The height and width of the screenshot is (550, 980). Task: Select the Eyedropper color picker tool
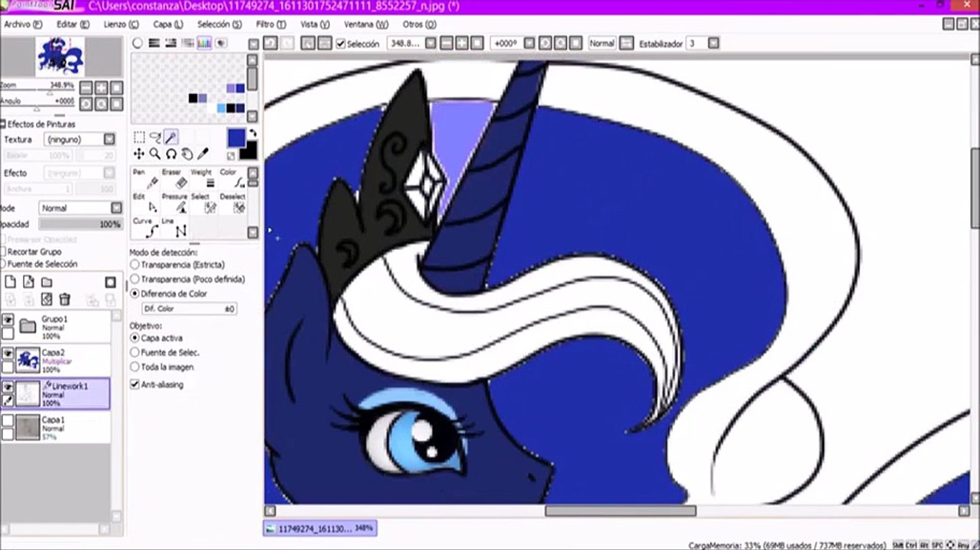tap(203, 154)
